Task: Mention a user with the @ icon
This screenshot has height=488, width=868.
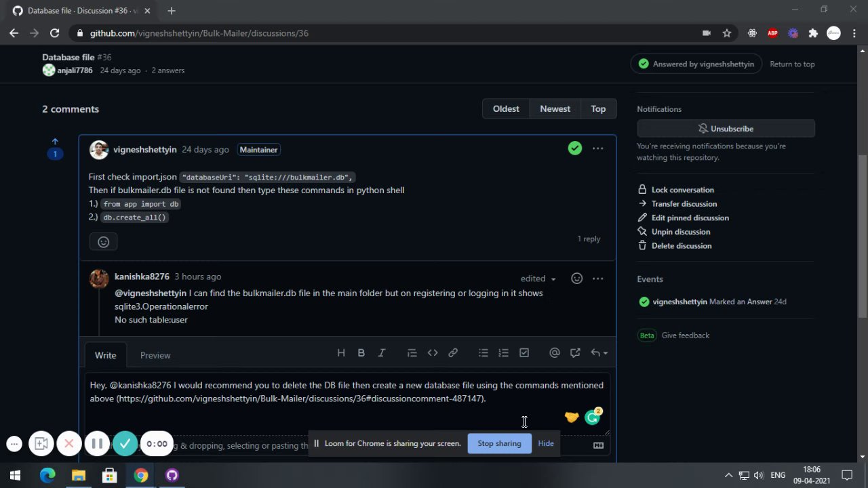Action: click(555, 353)
